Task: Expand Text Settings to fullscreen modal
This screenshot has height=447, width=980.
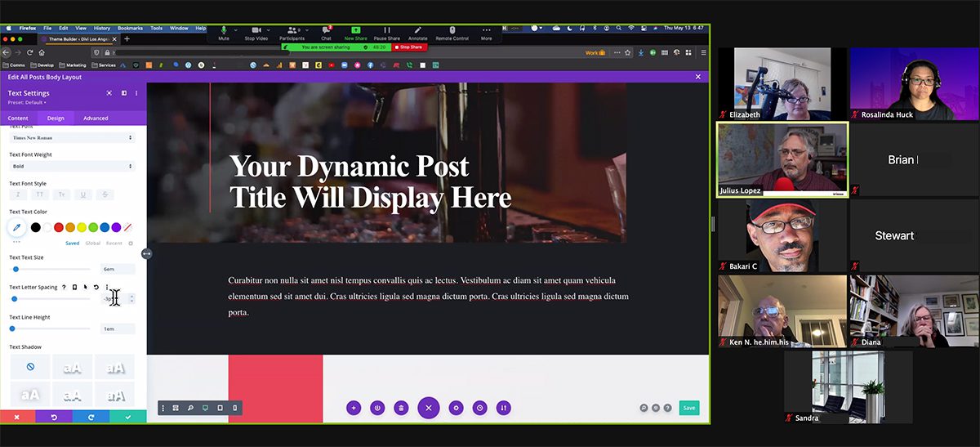Action: (x=109, y=93)
